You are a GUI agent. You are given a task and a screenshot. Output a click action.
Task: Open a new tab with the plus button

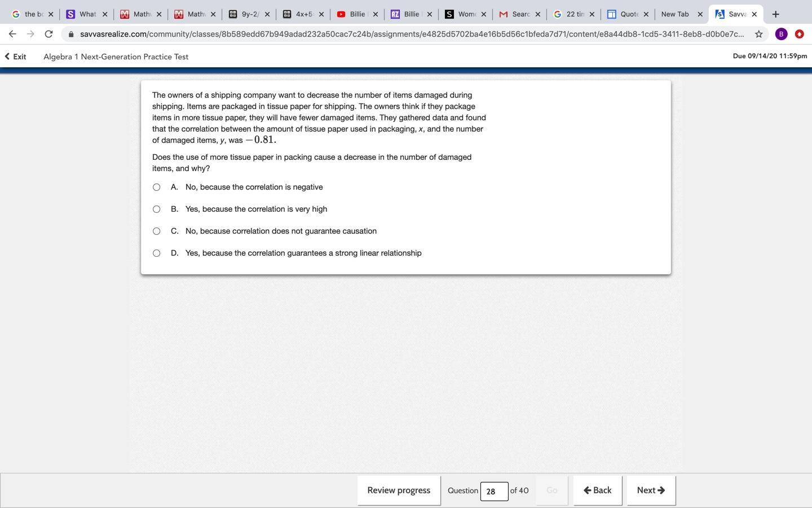click(775, 14)
